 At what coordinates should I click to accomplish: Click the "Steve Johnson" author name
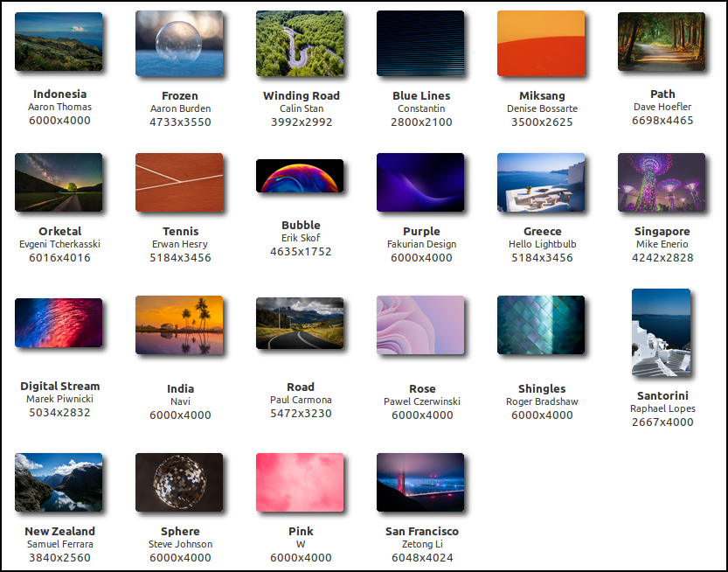pyautogui.click(x=180, y=544)
